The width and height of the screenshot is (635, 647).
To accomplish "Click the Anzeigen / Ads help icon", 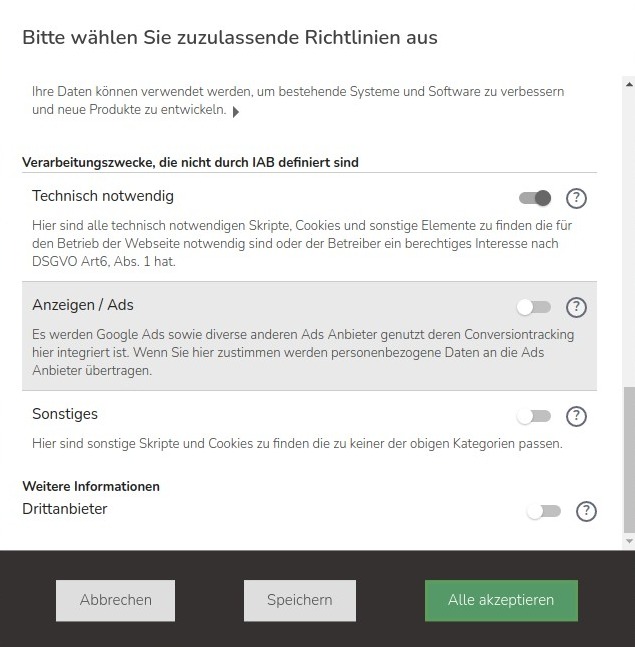I will (x=576, y=307).
